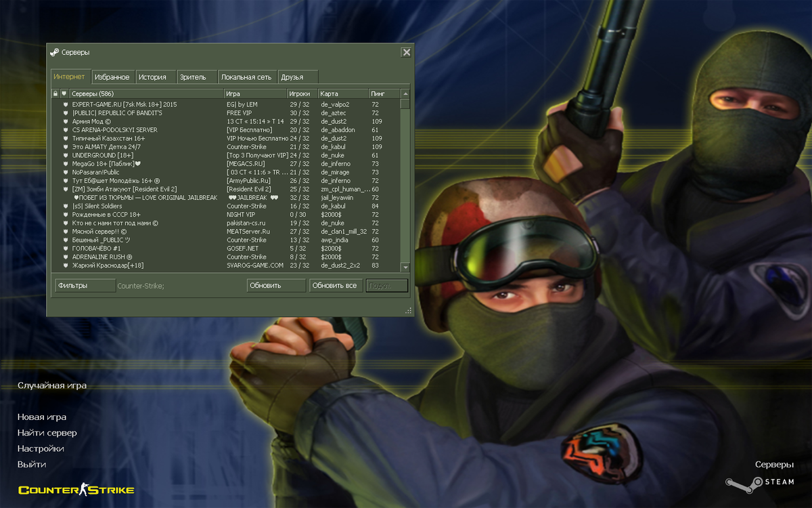The height and width of the screenshot is (508, 812).
Task: Select map zm_cpl_human_ entry
Action: point(344,189)
